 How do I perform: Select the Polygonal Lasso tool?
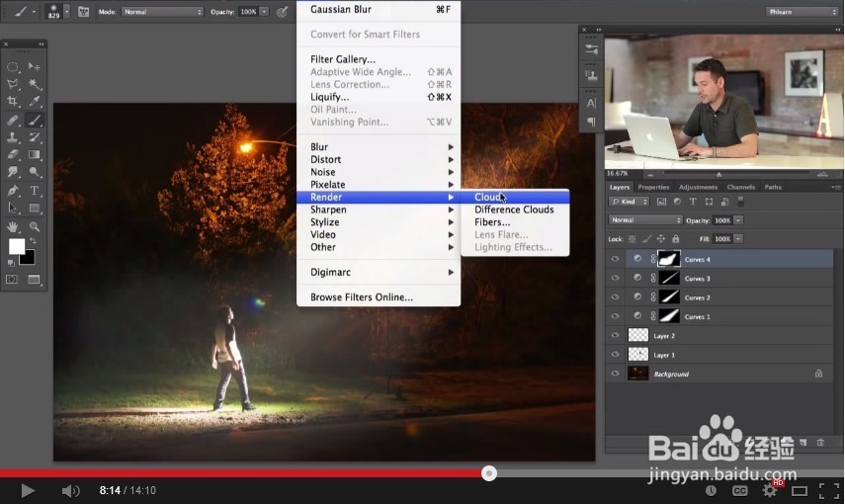click(x=13, y=84)
